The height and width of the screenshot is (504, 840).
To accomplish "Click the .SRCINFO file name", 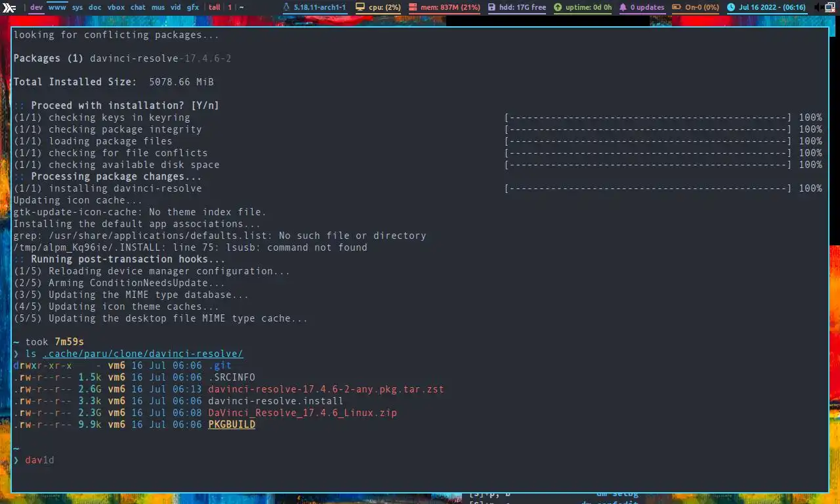I will (x=232, y=377).
